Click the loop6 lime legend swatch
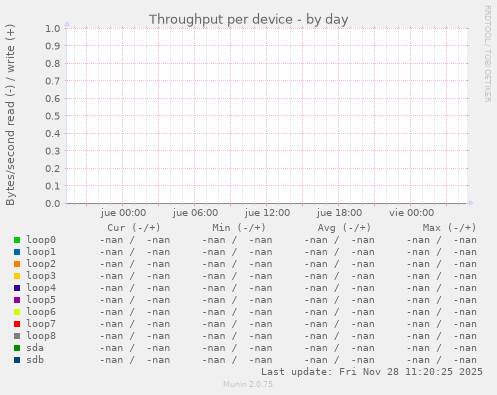Screen dimensions: 497x395 pos(17,312)
